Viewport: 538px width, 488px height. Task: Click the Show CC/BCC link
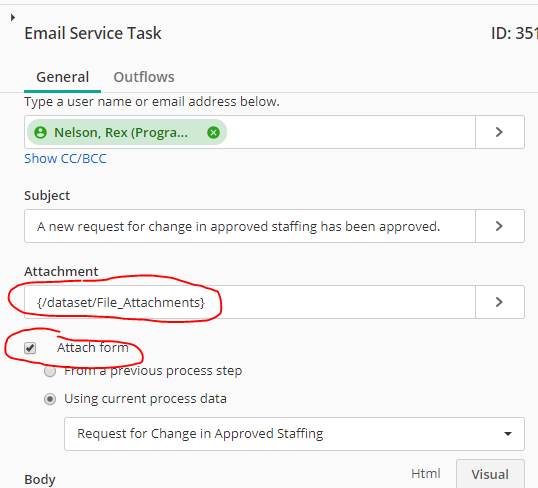point(65,159)
